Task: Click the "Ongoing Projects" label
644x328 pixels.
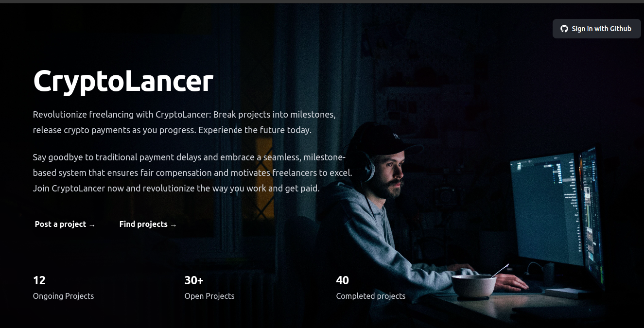Action: click(63, 296)
